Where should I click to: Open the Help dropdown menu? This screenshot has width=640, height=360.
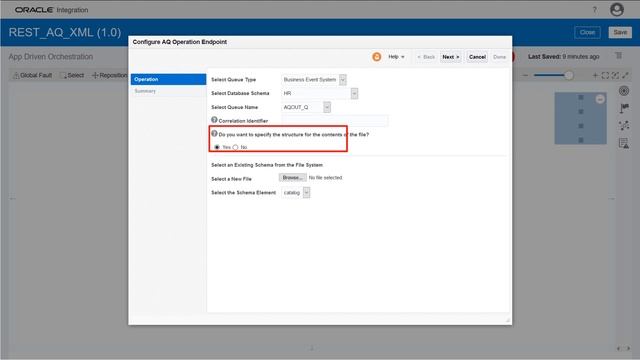[x=396, y=57]
